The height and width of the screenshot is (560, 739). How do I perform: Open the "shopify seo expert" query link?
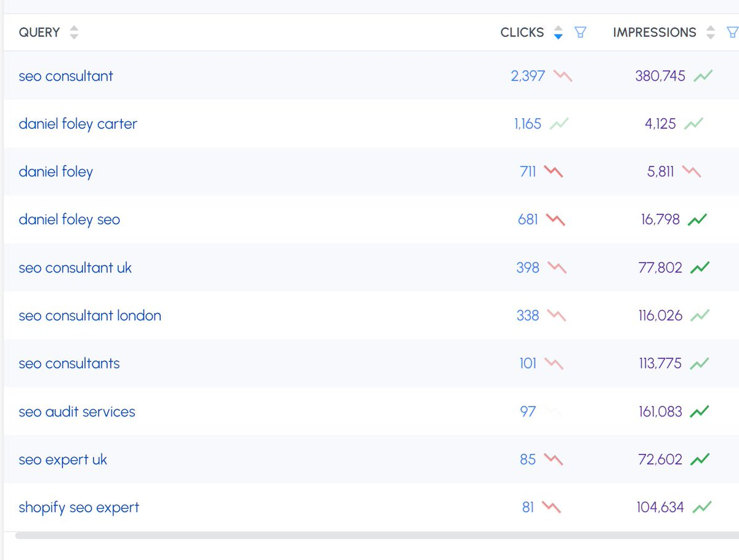(x=79, y=508)
